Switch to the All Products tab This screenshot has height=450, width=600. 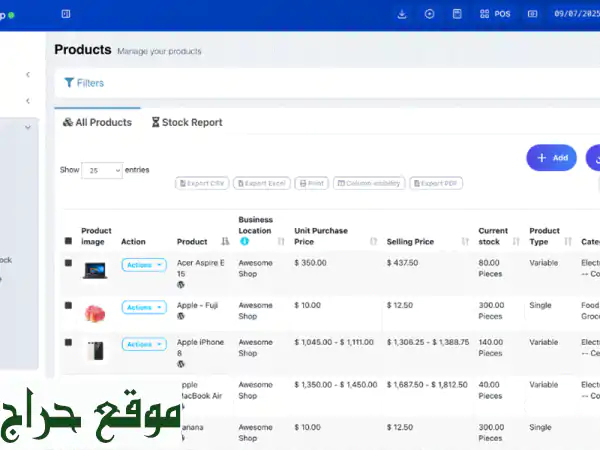point(97,122)
